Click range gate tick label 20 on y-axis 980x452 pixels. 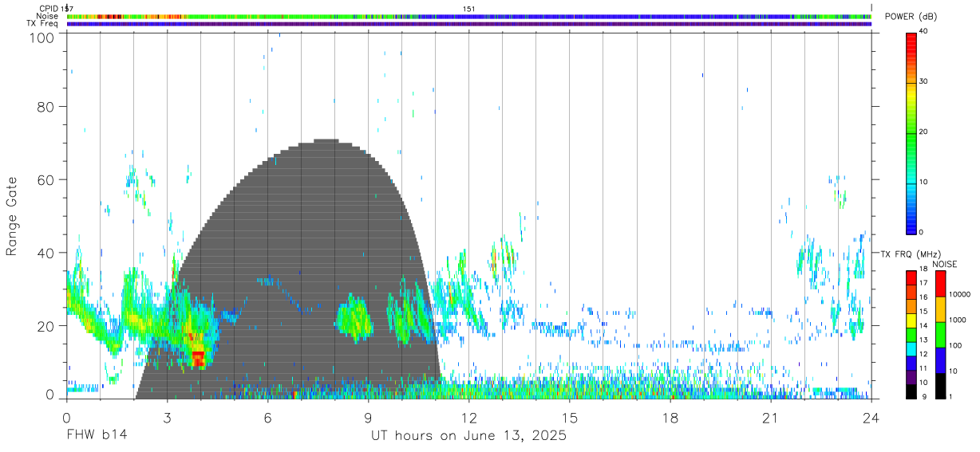45,326
